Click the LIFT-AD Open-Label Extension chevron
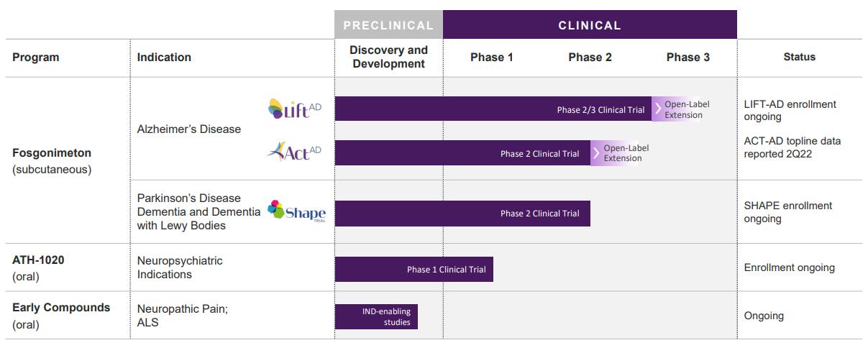This screenshot has height=348, width=868. pyautogui.click(x=658, y=110)
